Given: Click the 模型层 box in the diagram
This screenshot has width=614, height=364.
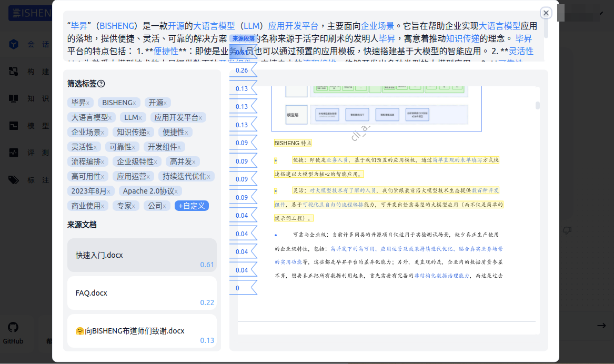Looking at the screenshot, I should pyautogui.click(x=296, y=115).
